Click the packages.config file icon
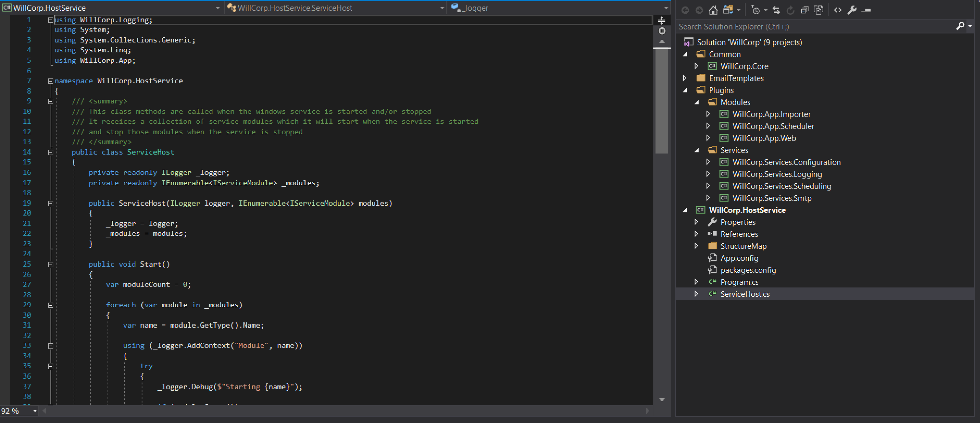 (712, 270)
